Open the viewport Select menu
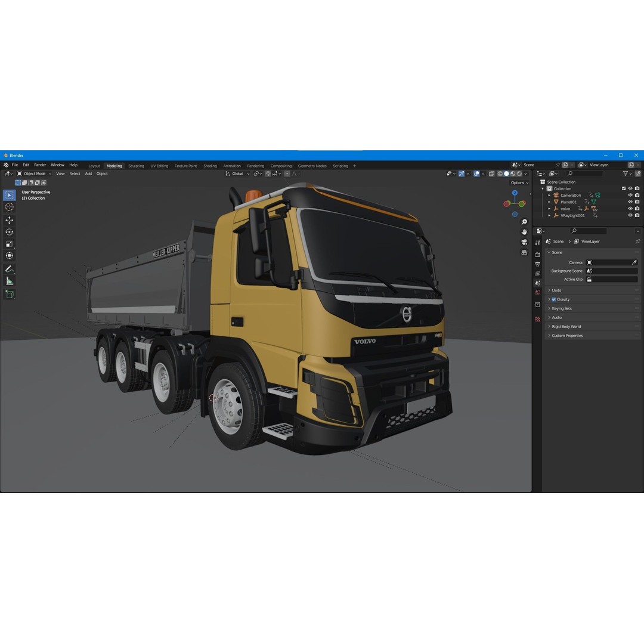This screenshot has height=644, width=644. click(75, 174)
